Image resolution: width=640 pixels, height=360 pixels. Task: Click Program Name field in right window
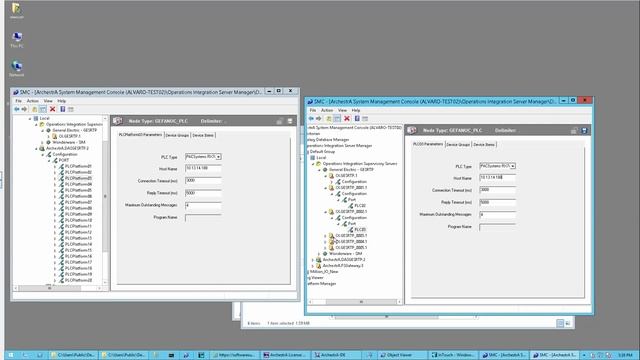(x=497, y=227)
